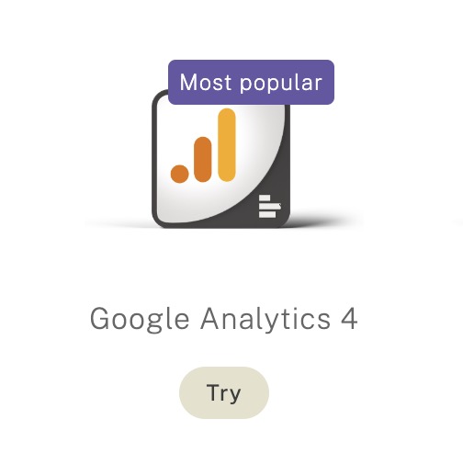Click the Google Analytics 4 title
The width and height of the screenshot is (463, 476).
[x=224, y=319]
